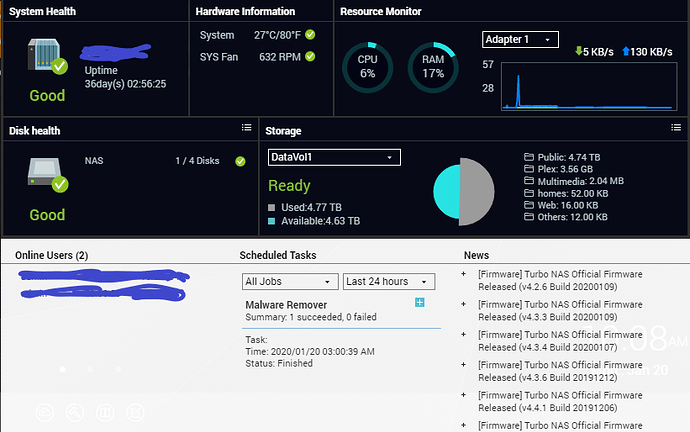Click the network traffic graph
This screenshot has width=690, height=432.
pos(589,86)
